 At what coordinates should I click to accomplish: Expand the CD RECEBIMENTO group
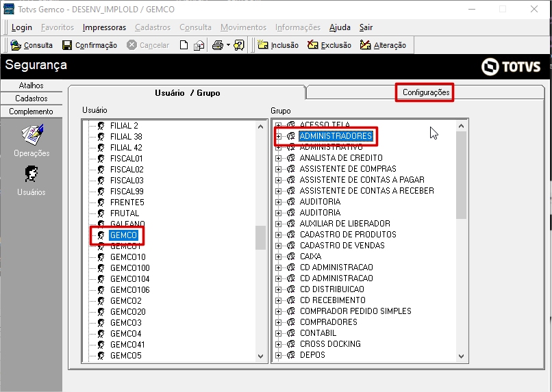pyautogui.click(x=279, y=300)
